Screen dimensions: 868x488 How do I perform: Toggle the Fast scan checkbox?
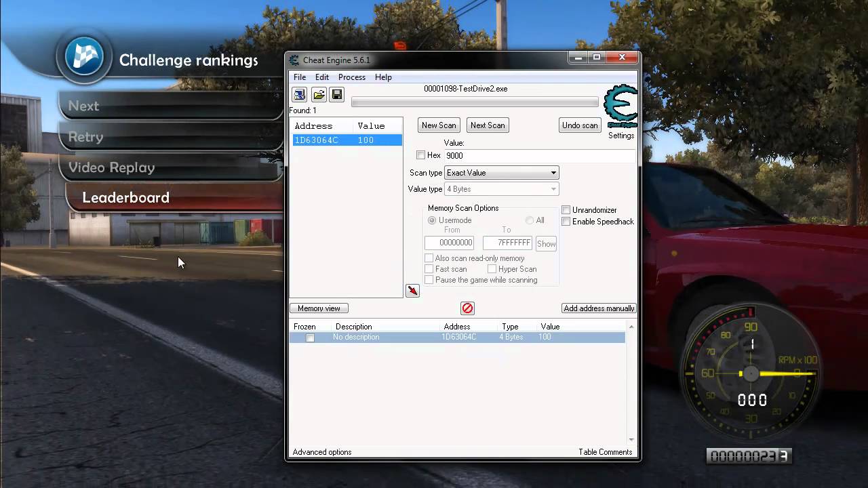point(429,269)
